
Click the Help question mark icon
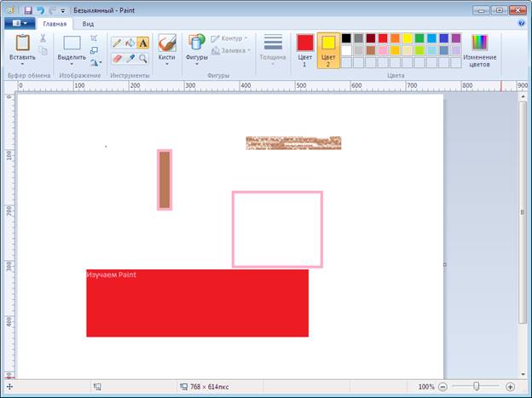(x=522, y=23)
